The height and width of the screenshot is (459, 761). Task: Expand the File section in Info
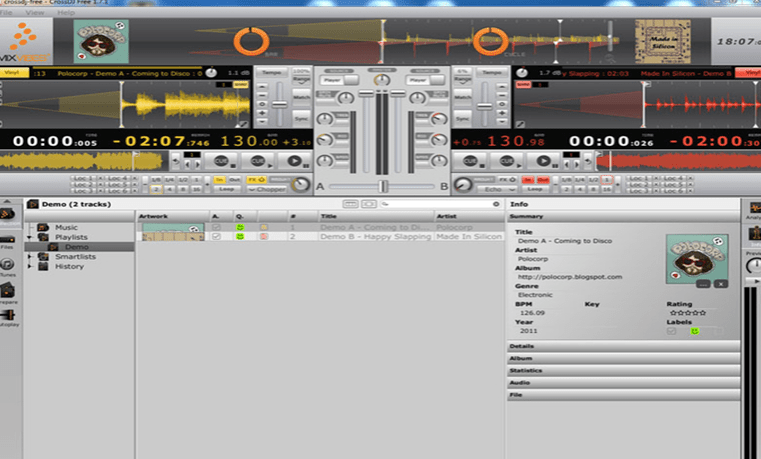click(623, 394)
